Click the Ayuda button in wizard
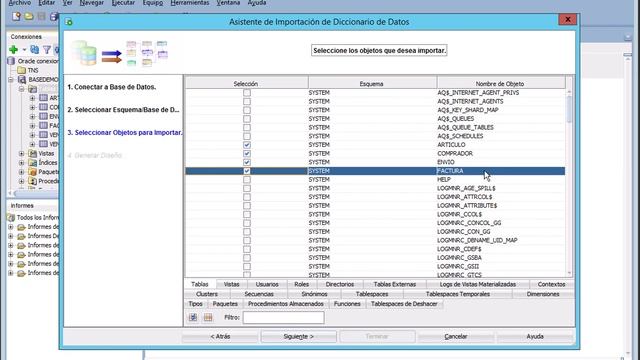The image size is (640, 360). coord(535,336)
